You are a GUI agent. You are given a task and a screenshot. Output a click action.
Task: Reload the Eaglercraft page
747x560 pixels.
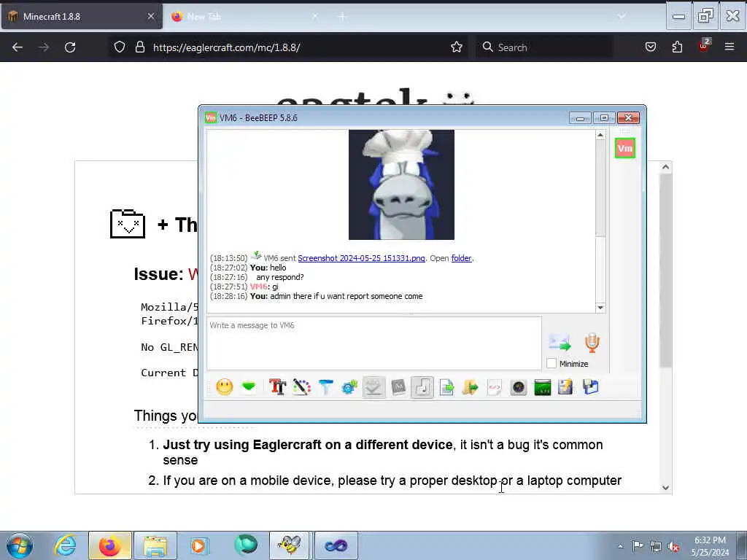[70, 47]
